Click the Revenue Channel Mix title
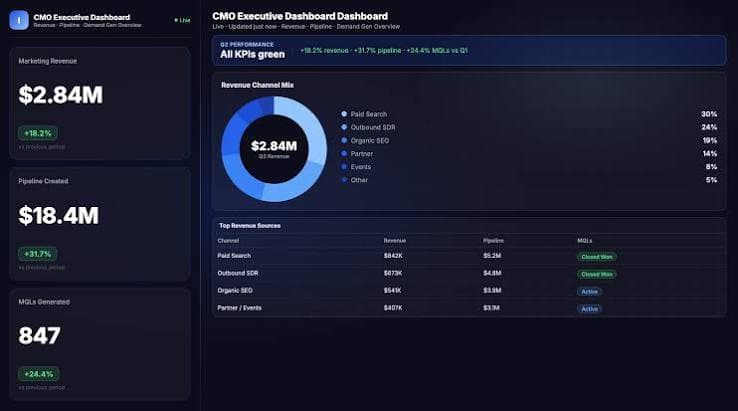Viewport: 738px width, 411px height. pyautogui.click(x=257, y=85)
